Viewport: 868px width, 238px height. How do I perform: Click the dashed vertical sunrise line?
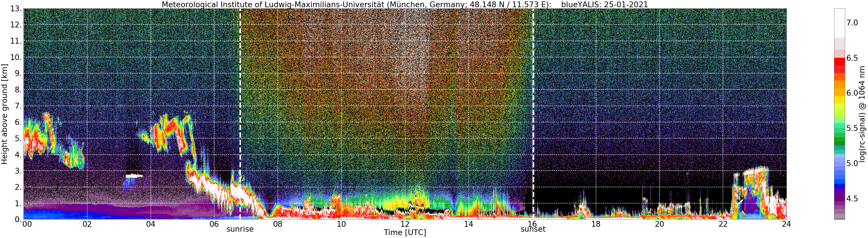tap(240, 114)
